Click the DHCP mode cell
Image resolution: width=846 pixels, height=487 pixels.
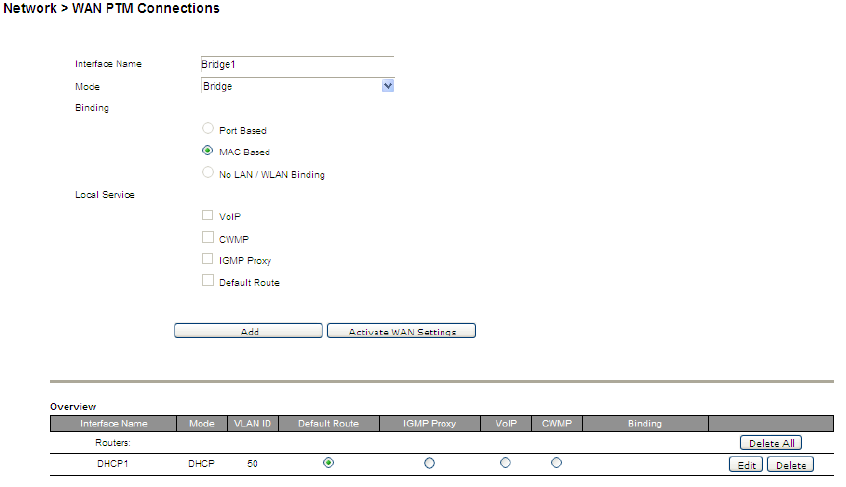point(201,464)
